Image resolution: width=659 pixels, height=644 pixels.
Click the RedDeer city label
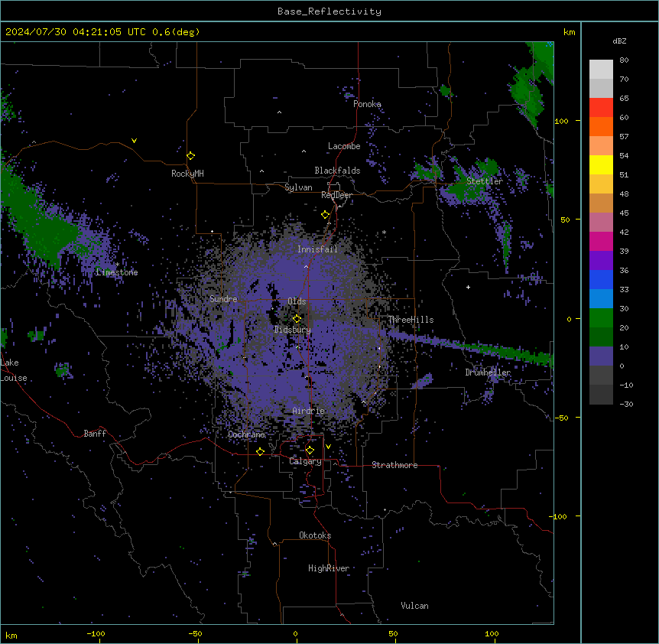pyautogui.click(x=336, y=195)
